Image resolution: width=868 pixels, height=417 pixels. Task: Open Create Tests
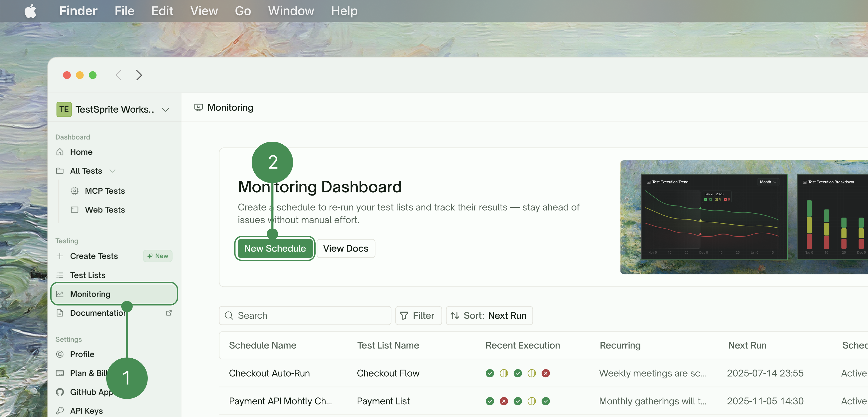tap(94, 256)
